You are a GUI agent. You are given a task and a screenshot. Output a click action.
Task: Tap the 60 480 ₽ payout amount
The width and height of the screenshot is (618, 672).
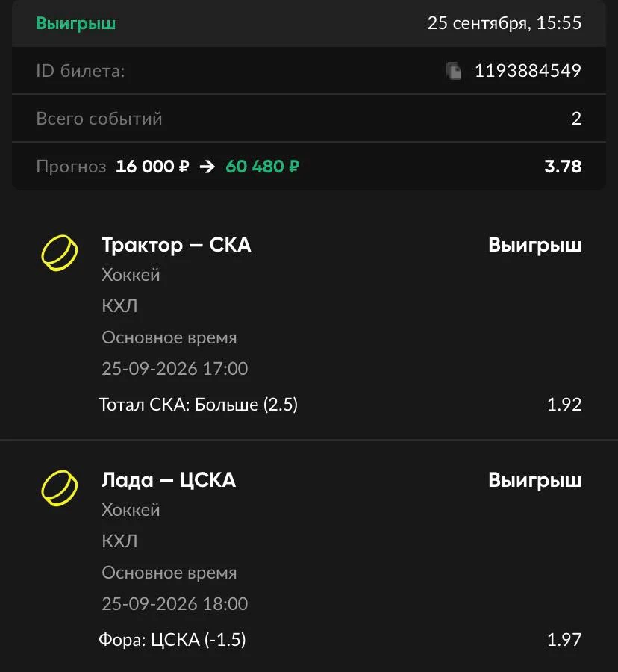(x=263, y=167)
